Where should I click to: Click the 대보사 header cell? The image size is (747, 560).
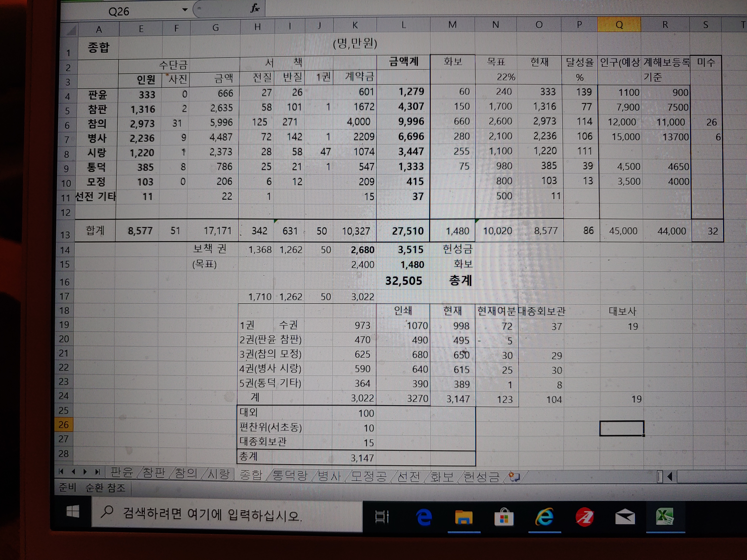click(622, 311)
